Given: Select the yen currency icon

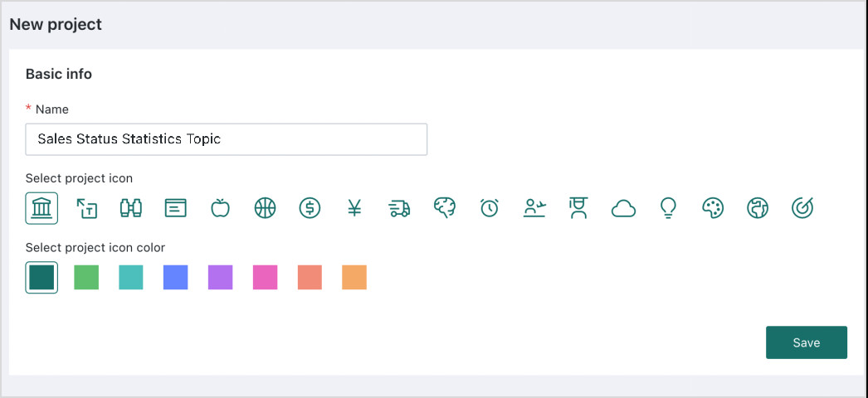Looking at the screenshot, I should click(355, 208).
